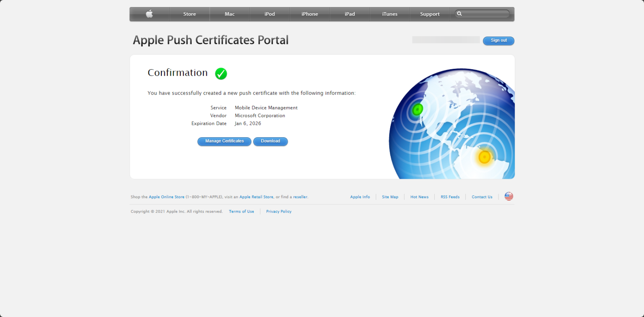The width and height of the screenshot is (644, 317).
Task: Click the Download button
Action: click(x=270, y=141)
